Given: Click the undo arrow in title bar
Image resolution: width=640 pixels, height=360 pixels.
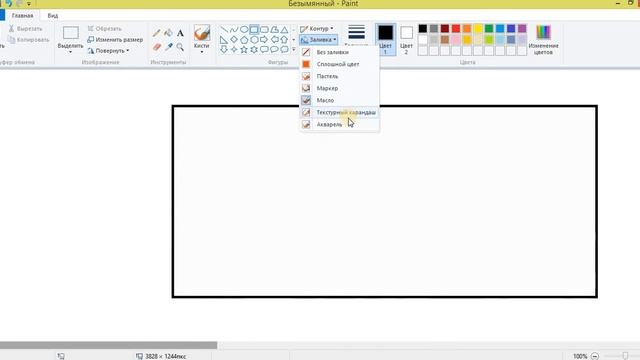Looking at the screenshot, I should click(x=9, y=4).
